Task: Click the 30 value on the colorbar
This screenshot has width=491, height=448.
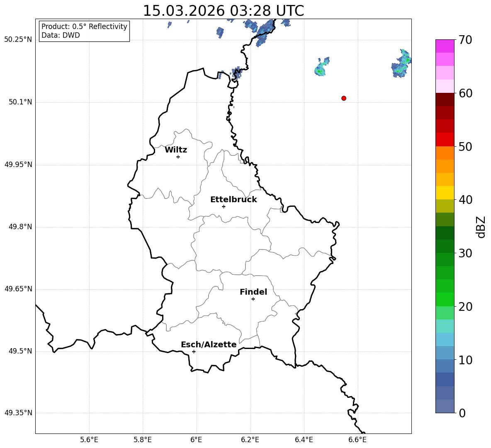Action: [465, 253]
